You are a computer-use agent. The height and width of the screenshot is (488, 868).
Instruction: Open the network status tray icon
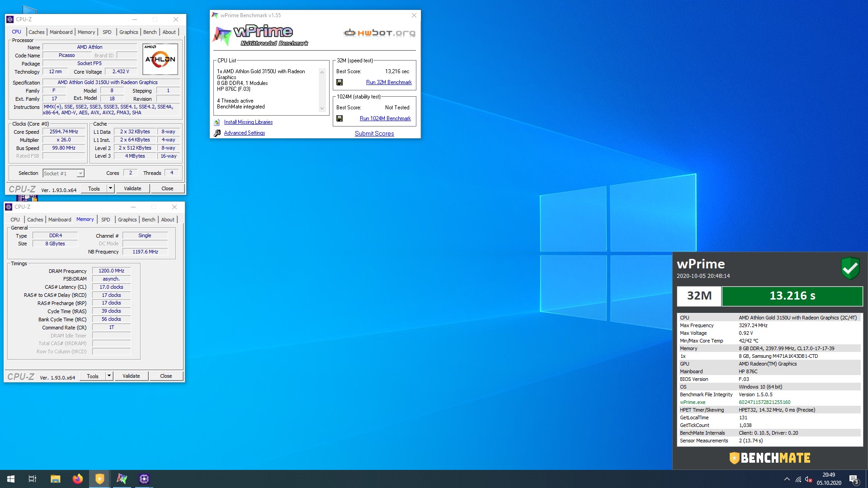point(798,479)
